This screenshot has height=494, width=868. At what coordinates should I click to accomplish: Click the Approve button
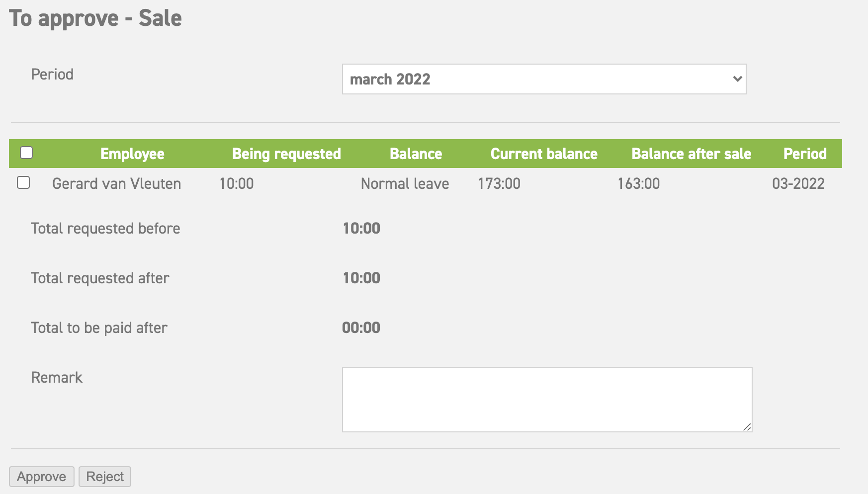click(41, 476)
